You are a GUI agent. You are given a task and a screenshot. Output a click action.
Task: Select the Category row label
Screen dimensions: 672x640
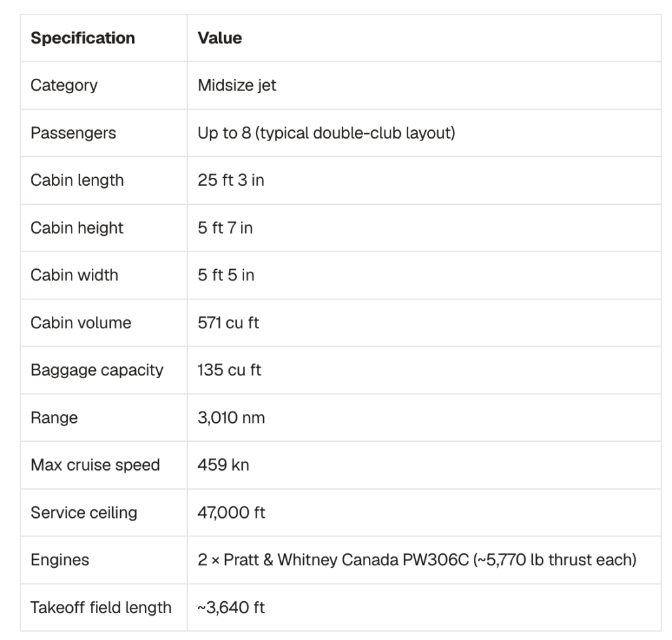click(64, 85)
